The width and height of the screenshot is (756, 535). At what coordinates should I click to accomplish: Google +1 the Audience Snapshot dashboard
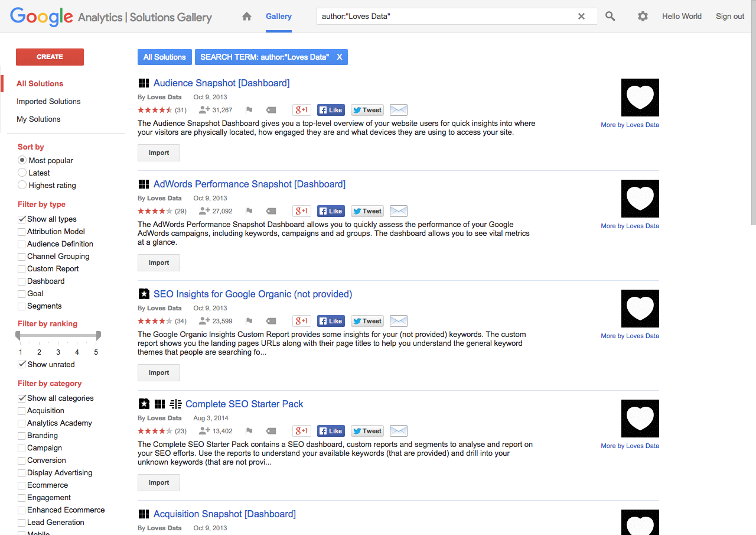pyautogui.click(x=302, y=110)
